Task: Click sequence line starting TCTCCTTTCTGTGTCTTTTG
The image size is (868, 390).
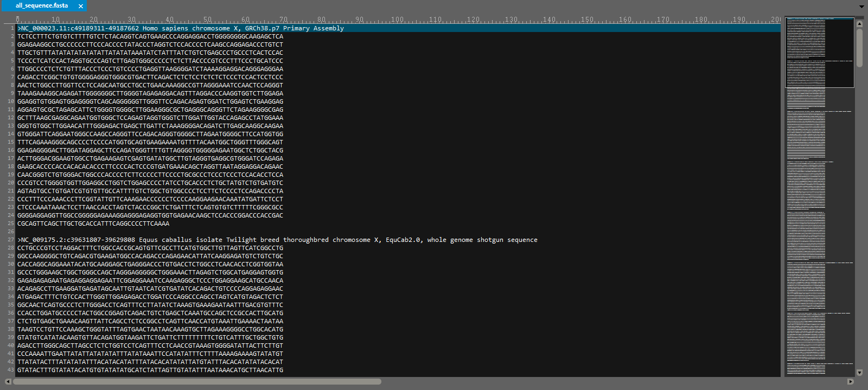Action: pos(150,36)
